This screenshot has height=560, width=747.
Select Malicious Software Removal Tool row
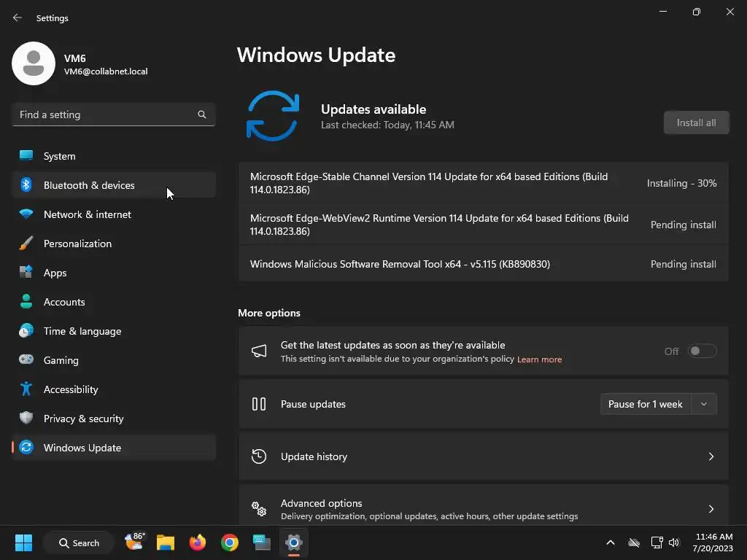pyautogui.click(x=483, y=264)
